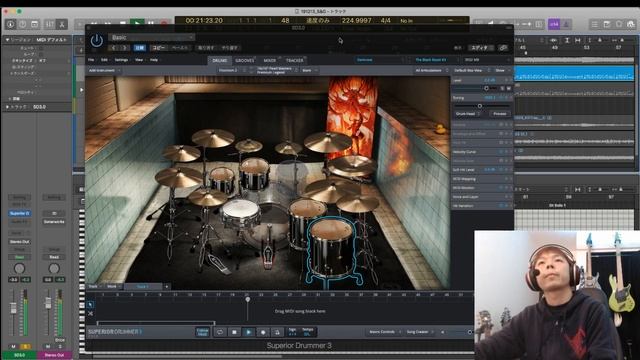Toggle the Logic metronome button
Viewport: 640px width, 360px height.
tap(566, 24)
